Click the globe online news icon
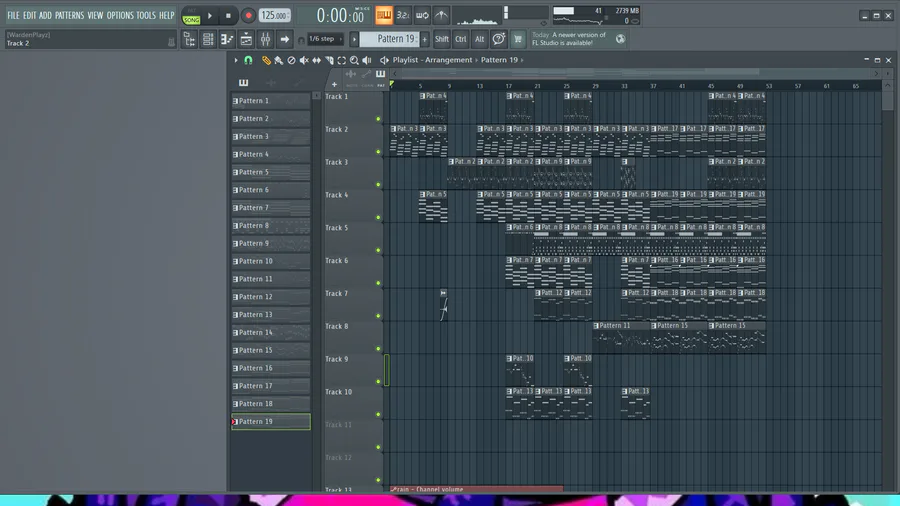The height and width of the screenshot is (506, 900). pos(620,39)
